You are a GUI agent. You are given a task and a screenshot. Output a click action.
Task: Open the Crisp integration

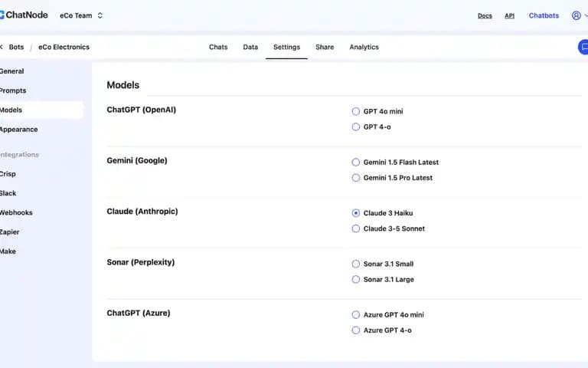(x=8, y=174)
